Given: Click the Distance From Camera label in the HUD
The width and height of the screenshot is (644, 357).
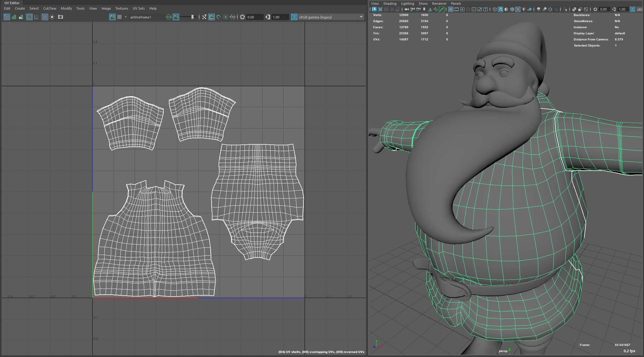Looking at the screenshot, I should click(x=591, y=39).
